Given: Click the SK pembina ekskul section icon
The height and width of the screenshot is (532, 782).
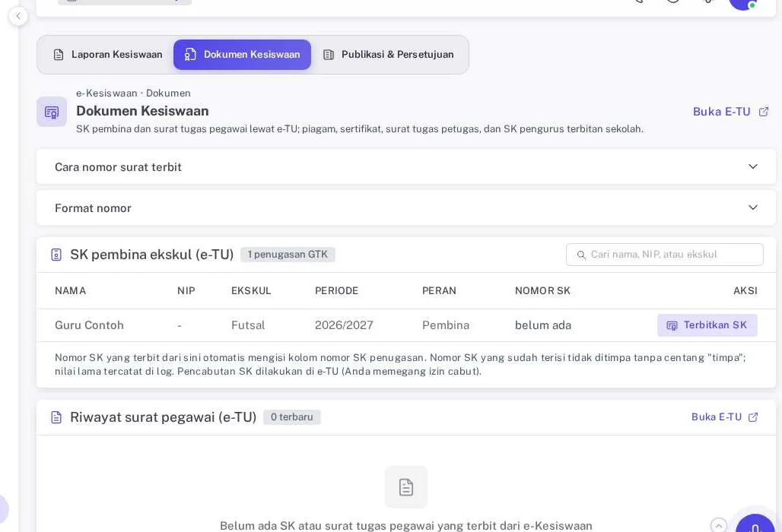Looking at the screenshot, I should [56, 255].
